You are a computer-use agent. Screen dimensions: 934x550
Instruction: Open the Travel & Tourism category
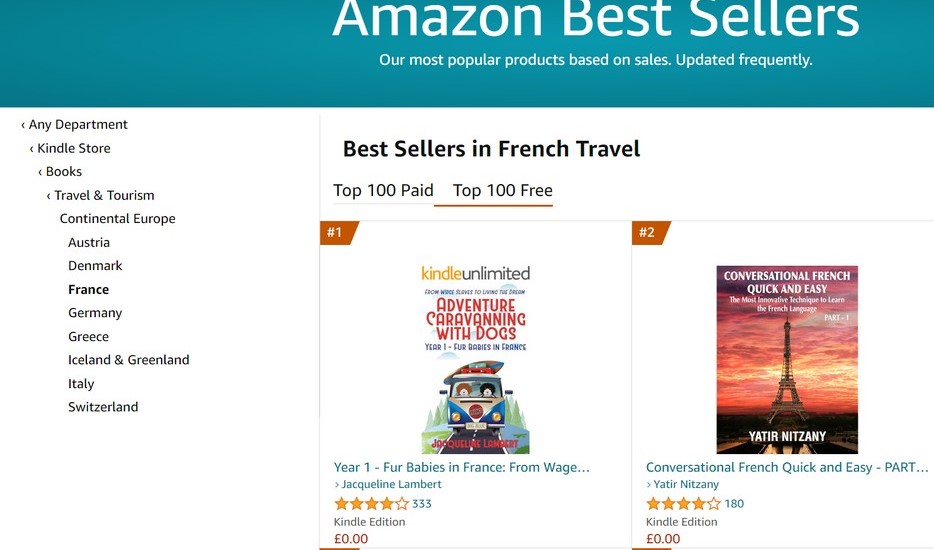[x=104, y=195]
